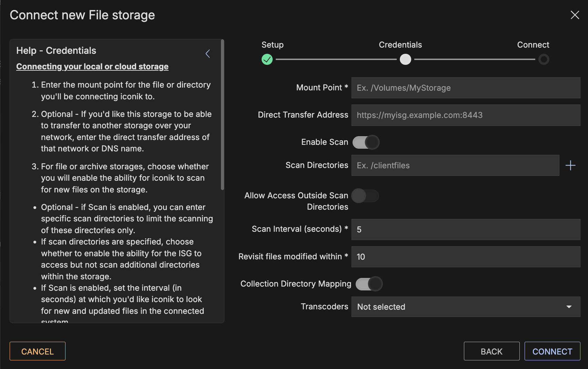Add a scan directory with plus icon
This screenshot has width=588, height=369.
click(570, 166)
